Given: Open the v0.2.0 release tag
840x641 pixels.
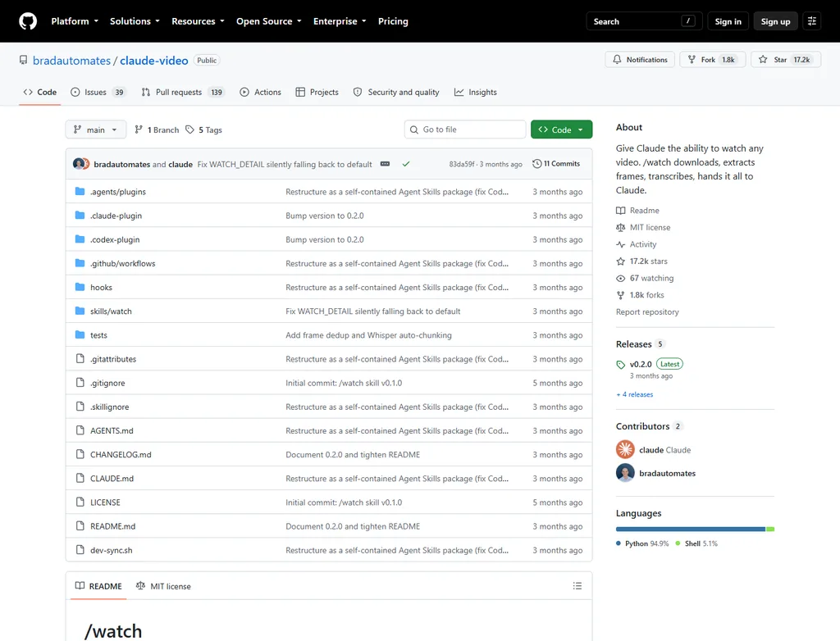Looking at the screenshot, I should (x=641, y=364).
